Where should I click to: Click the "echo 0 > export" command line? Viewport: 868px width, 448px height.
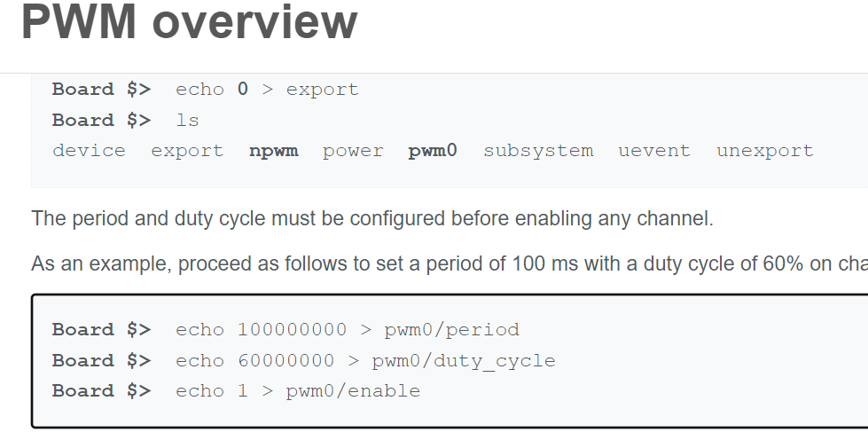[x=267, y=90]
